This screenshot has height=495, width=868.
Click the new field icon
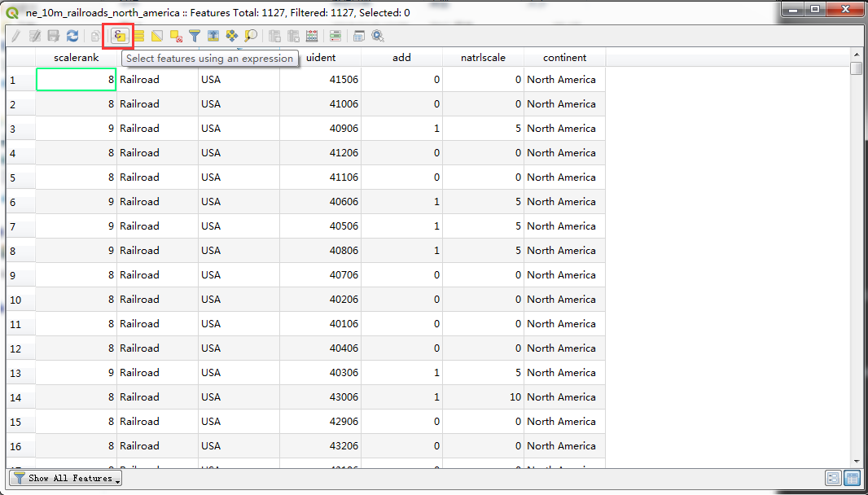tap(274, 37)
